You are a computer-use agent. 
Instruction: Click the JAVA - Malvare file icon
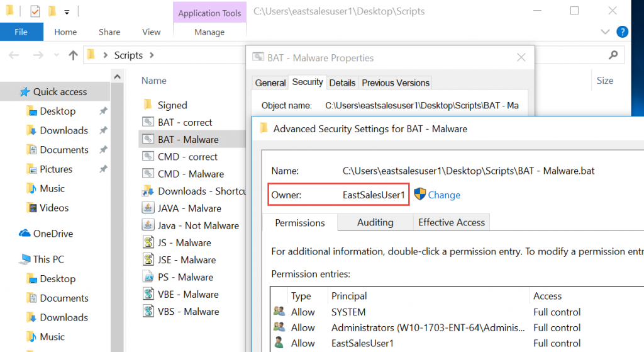[x=148, y=208]
